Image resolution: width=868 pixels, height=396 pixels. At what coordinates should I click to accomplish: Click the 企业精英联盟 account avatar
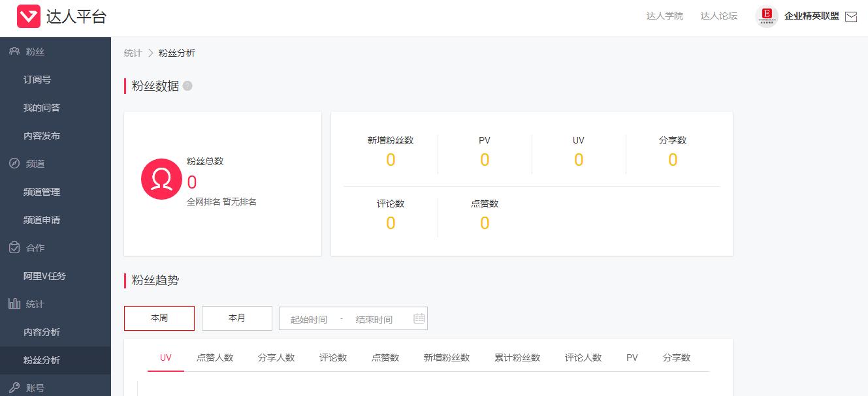click(765, 16)
